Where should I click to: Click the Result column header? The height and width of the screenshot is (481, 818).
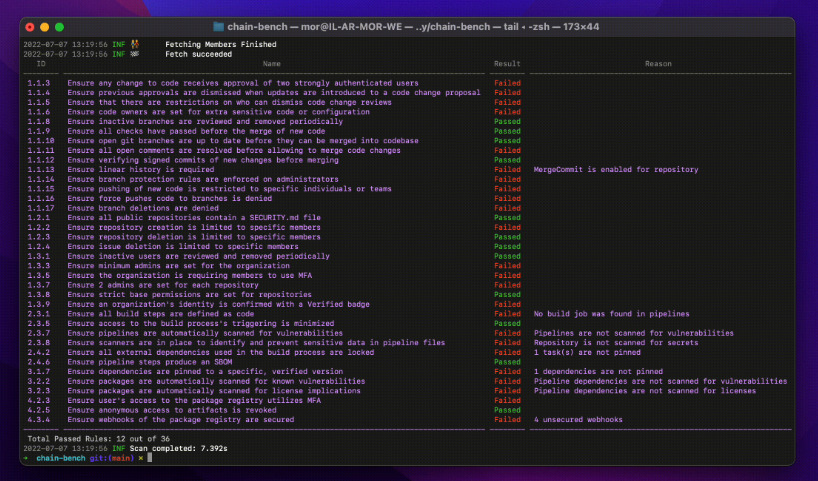tap(507, 64)
